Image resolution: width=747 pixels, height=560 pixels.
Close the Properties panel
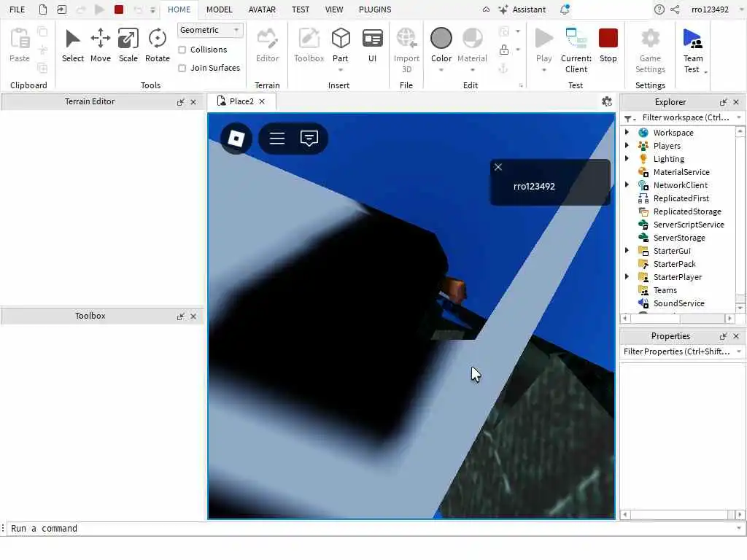[736, 336]
